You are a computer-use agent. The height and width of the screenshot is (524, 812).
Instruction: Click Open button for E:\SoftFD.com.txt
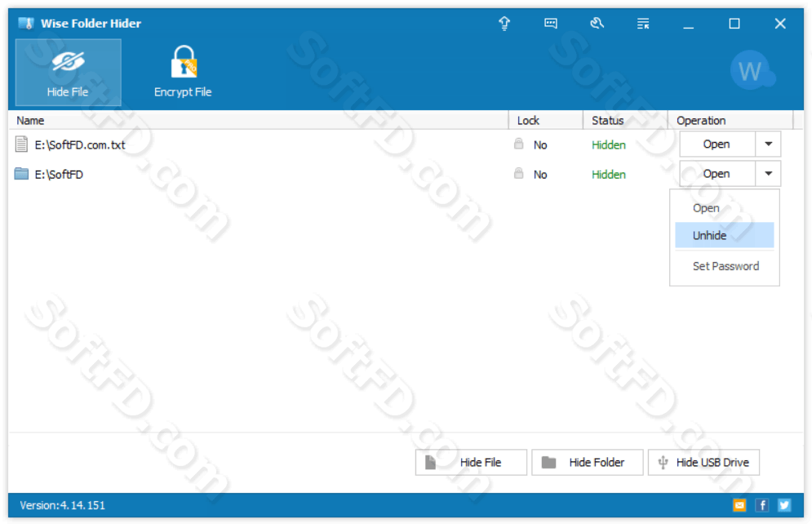(717, 144)
